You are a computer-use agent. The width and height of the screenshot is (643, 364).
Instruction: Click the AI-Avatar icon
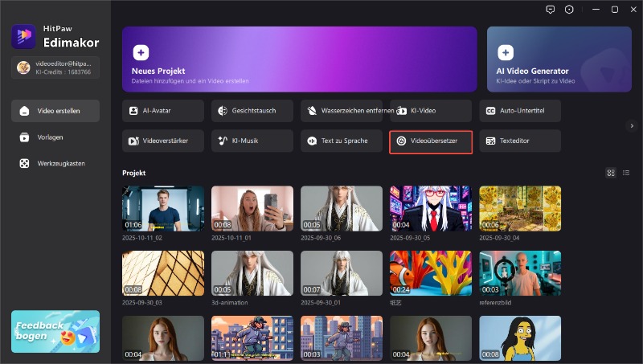click(133, 111)
